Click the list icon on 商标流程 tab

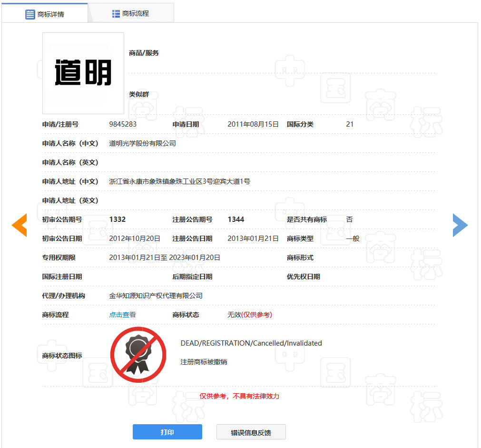(x=115, y=13)
